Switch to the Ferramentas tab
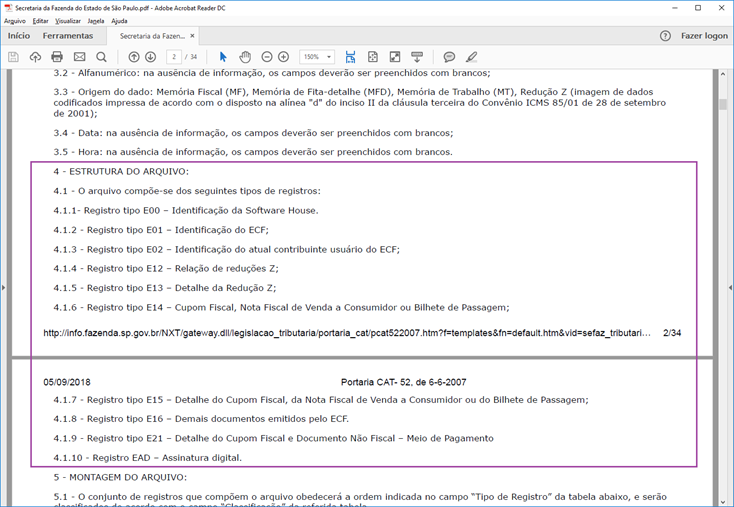 (x=68, y=36)
